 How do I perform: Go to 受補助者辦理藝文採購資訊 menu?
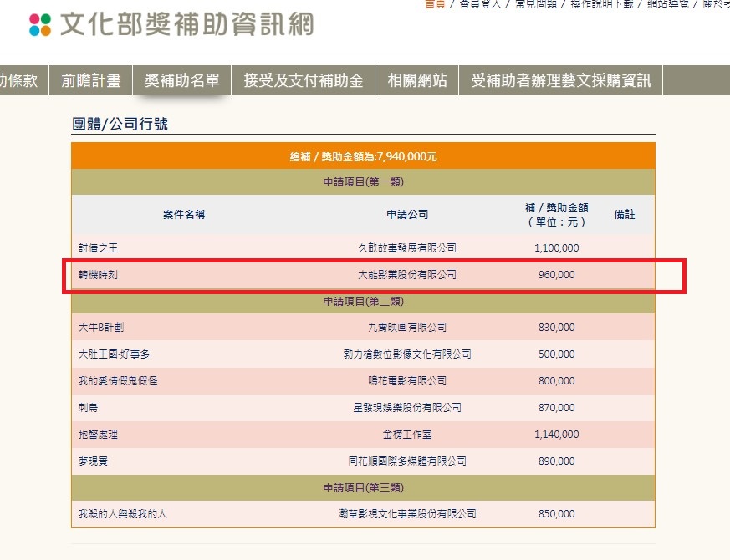[x=561, y=81]
